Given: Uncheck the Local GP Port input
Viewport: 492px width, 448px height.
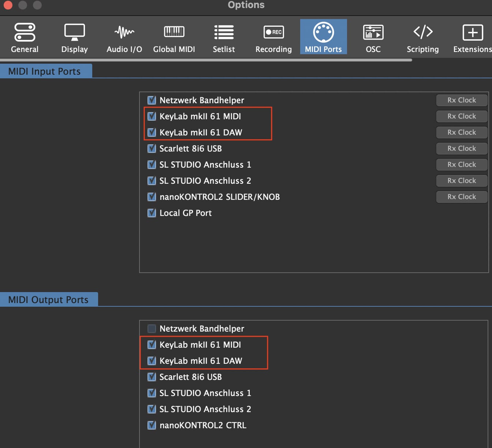Looking at the screenshot, I should tap(152, 213).
